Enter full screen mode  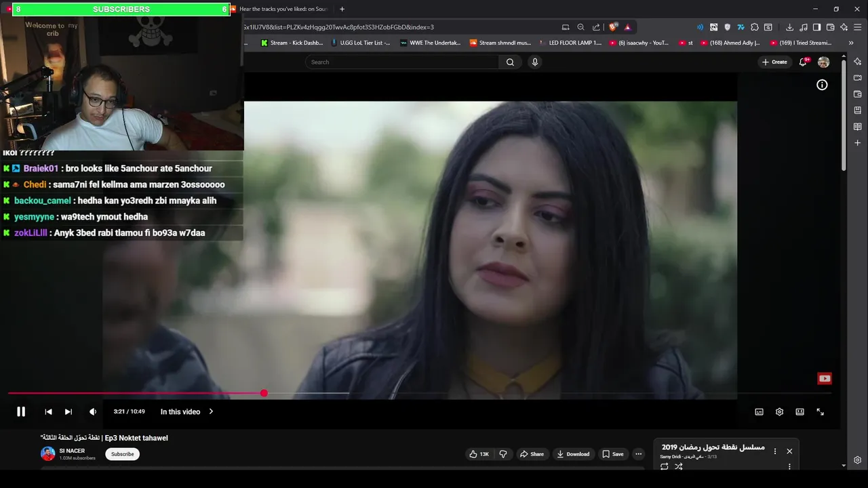[820, 411]
